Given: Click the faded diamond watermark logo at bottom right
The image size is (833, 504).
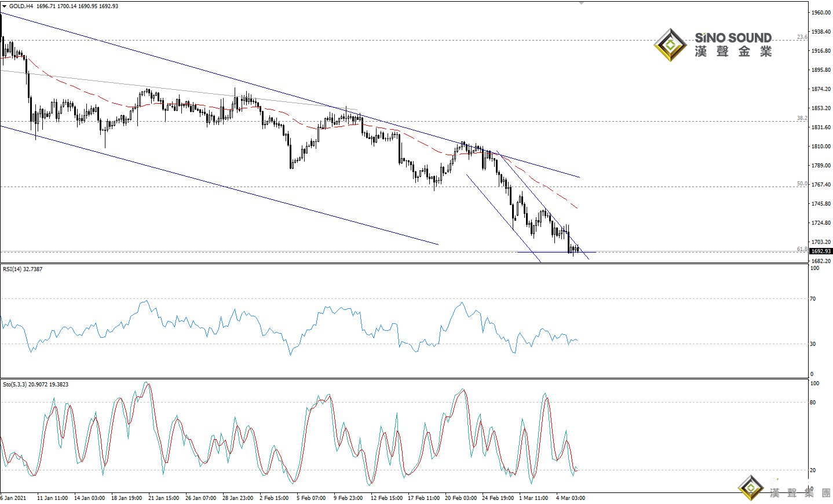Looking at the screenshot, I should click(x=751, y=488).
